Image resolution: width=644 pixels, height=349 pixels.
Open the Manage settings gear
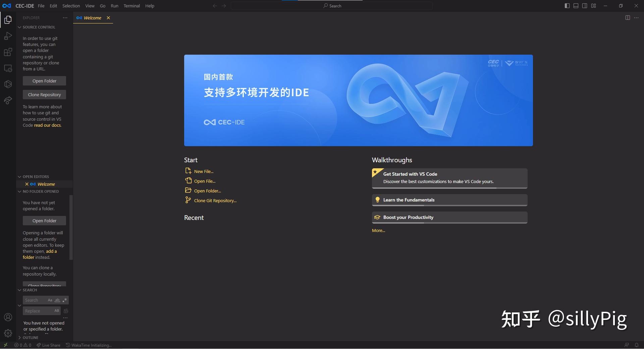tap(8, 333)
